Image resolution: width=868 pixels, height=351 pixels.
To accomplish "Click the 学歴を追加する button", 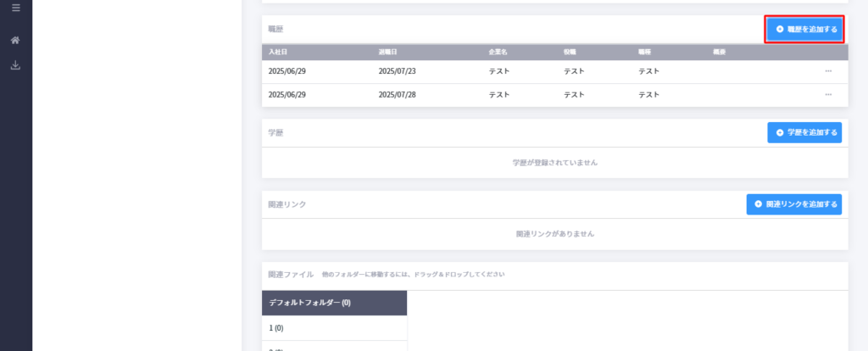I will (804, 133).
